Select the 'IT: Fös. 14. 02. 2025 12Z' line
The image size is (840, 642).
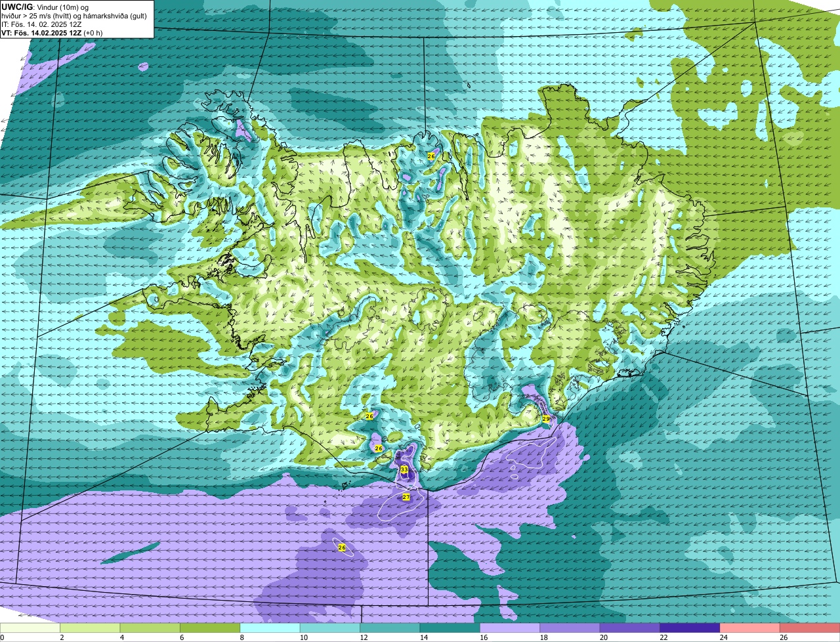coord(41,24)
